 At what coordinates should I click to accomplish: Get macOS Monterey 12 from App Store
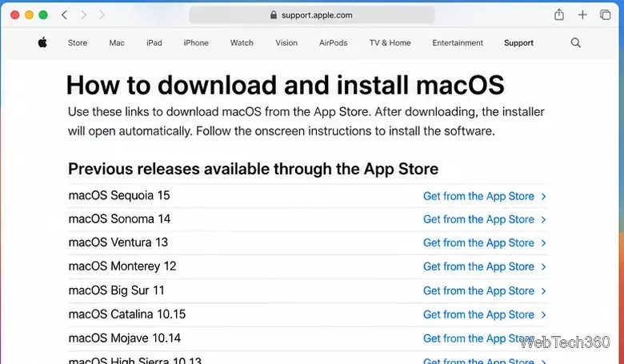click(x=478, y=266)
